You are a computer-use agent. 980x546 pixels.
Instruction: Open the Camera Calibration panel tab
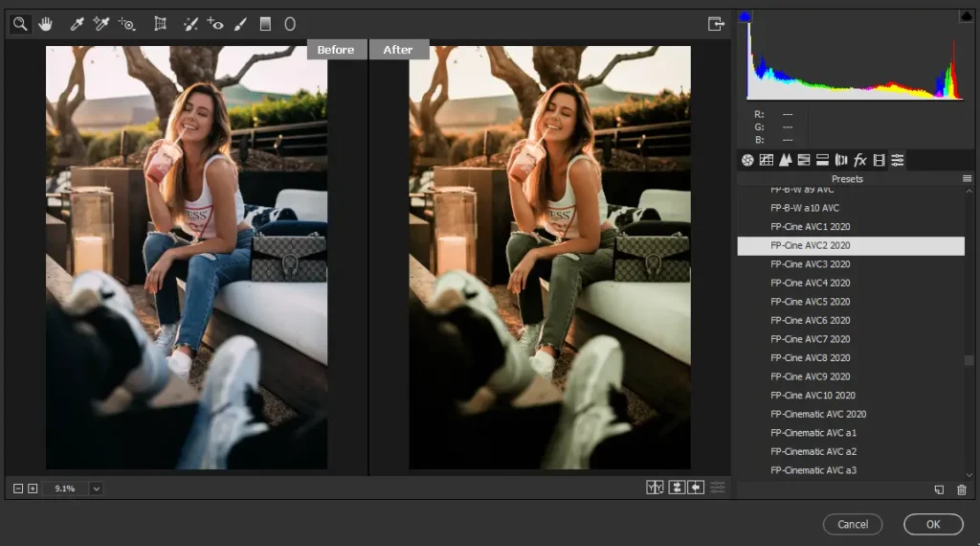(x=879, y=160)
